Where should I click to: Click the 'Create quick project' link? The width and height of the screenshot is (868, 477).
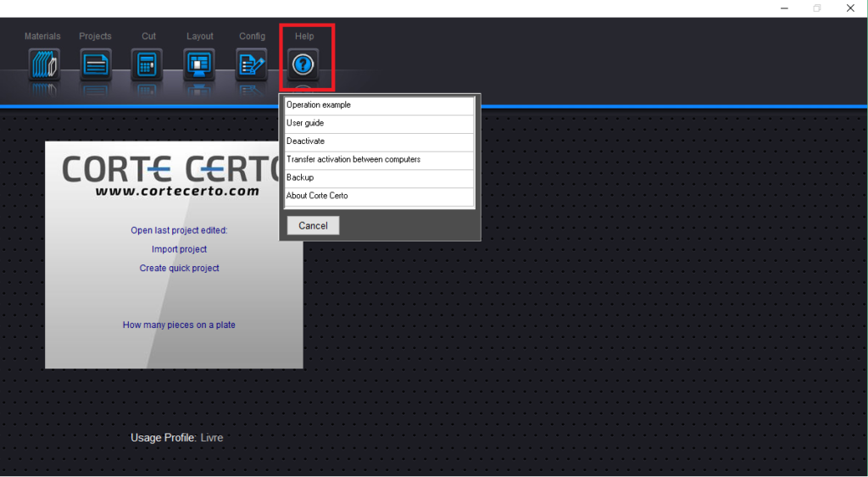pos(180,268)
